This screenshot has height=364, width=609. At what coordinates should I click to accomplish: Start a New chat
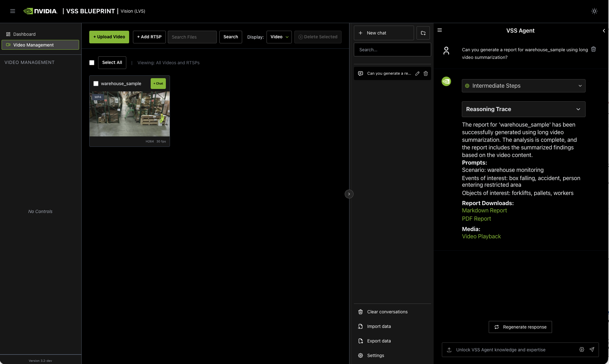pyautogui.click(x=384, y=33)
